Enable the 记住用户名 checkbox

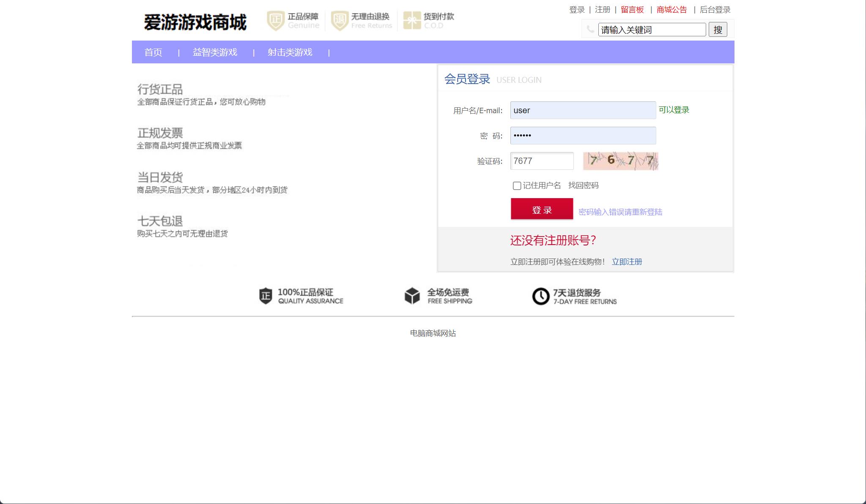pos(516,186)
